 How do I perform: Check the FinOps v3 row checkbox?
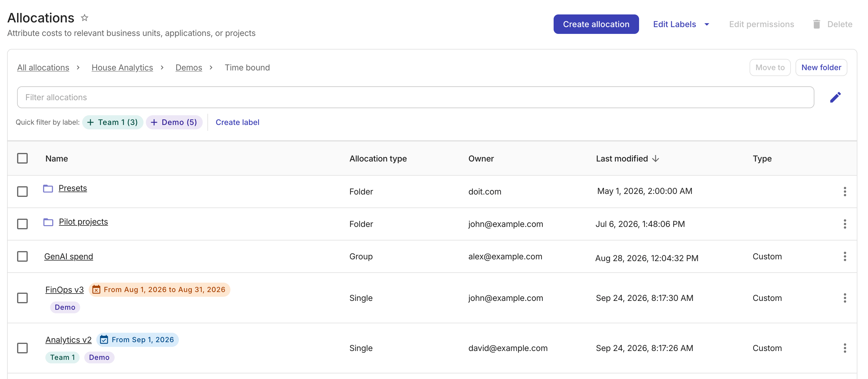[x=22, y=298]
